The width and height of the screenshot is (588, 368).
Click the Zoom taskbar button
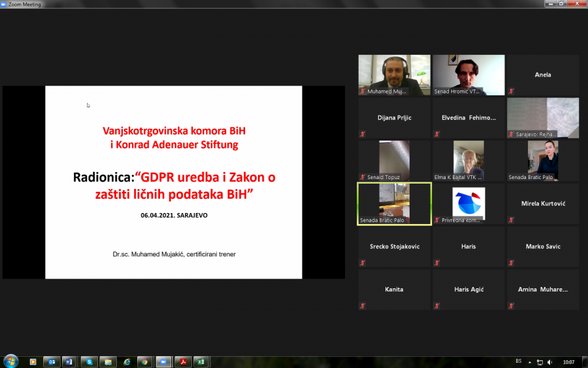coord(163,362)
